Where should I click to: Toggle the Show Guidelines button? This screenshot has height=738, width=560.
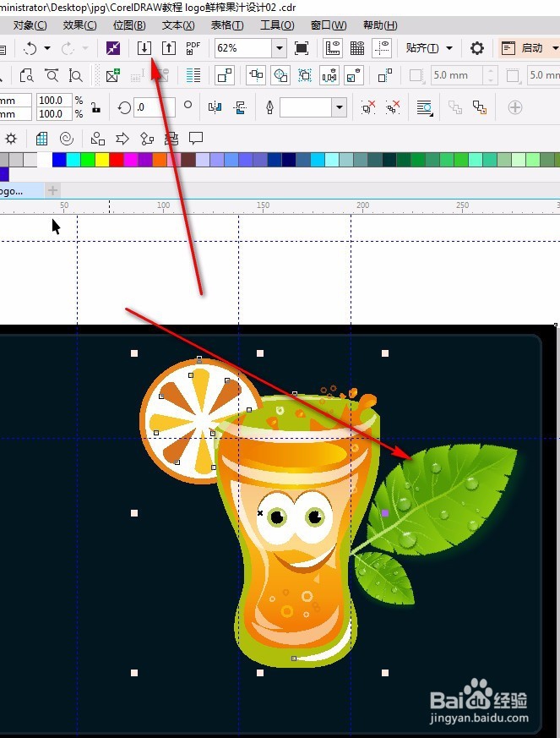(382, 48)
